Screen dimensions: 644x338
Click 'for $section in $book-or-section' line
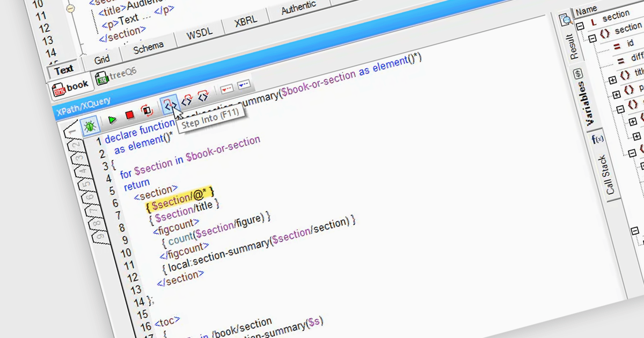point(189,157)
